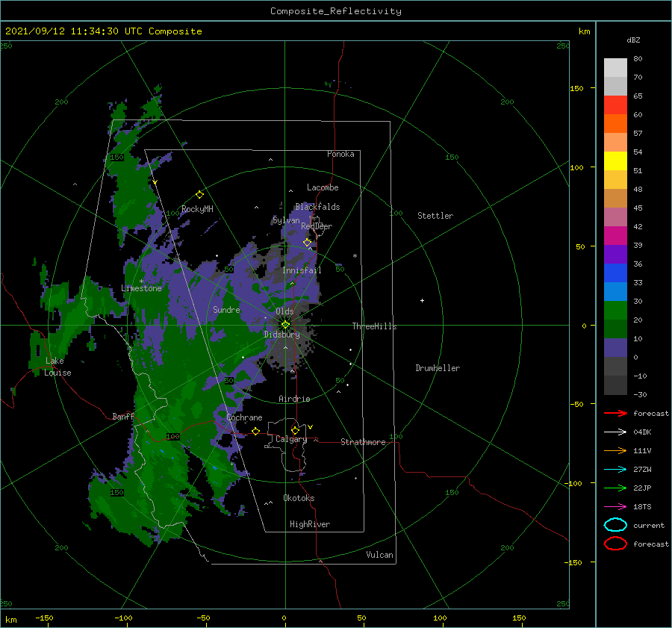Image resolution: width=672 pixels, height=628 pixels.
Task: Click the Okotoks label
Action: (x=299, y=499)
